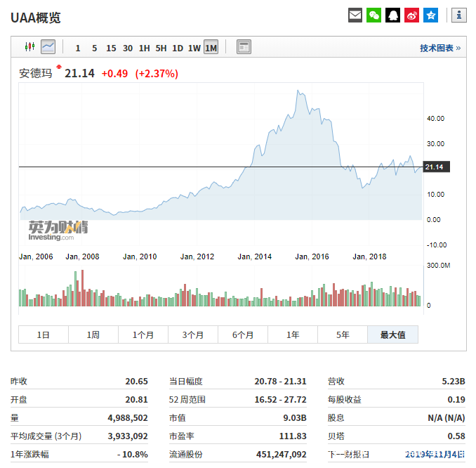Choose the 5年 time range tab

coord(343,334)
